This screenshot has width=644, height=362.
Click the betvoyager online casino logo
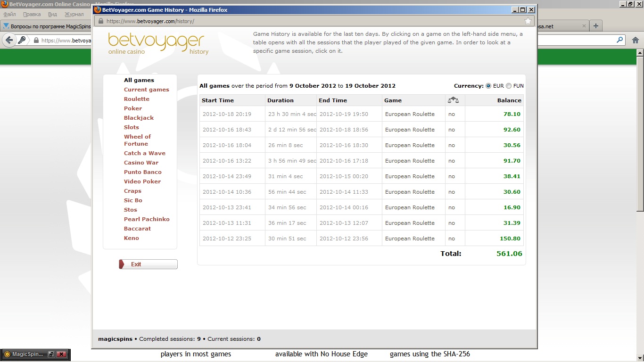(156, 43)
